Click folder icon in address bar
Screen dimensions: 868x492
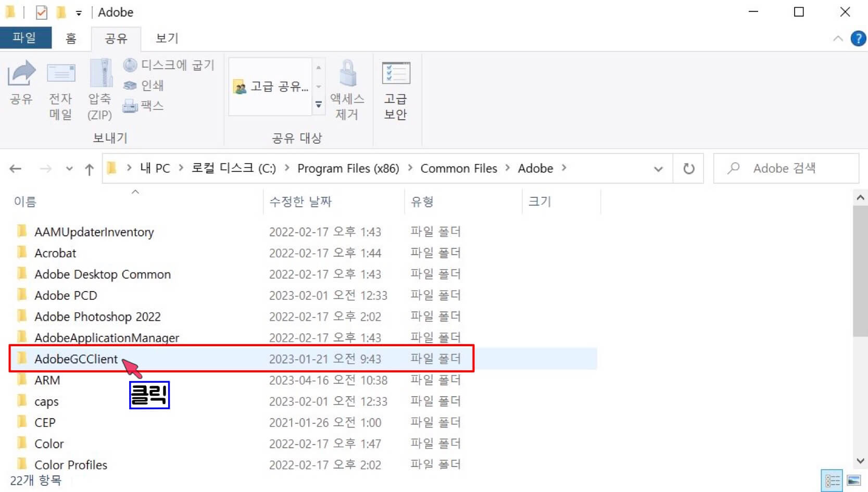pyautogui.click(x=111, y=168)
